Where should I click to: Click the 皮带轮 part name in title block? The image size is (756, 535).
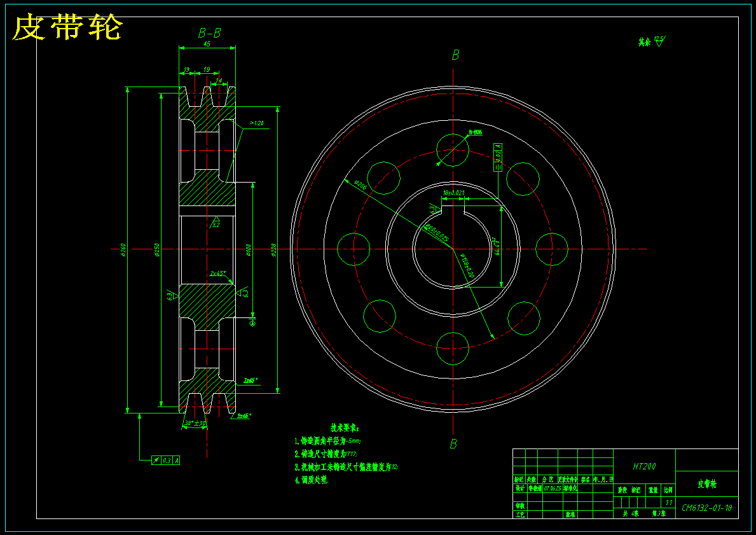pyautogui.click(x=707, y=484)
